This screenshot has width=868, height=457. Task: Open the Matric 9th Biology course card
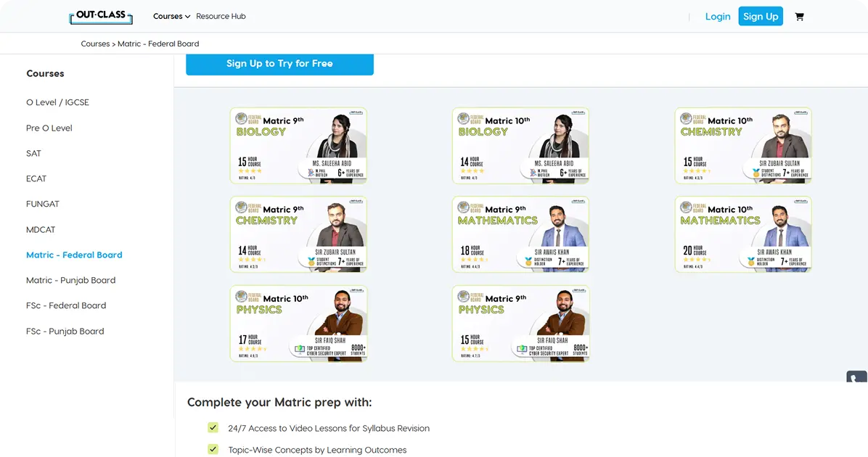(298, 146)
